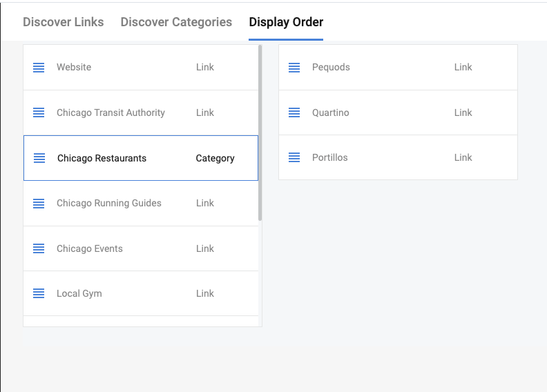The width and height of the screenshot is (547, 392).
Task: Click the drag handle for Chicago Transit Authority
Action: click(x=39, y=112)
